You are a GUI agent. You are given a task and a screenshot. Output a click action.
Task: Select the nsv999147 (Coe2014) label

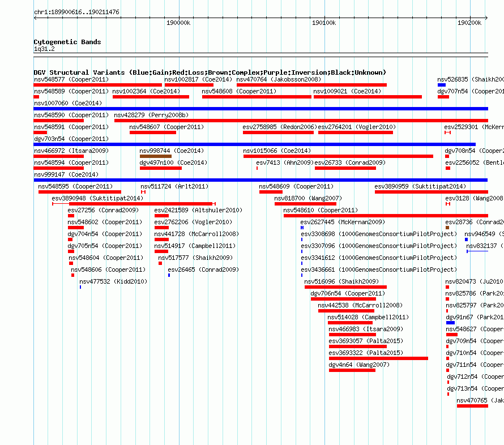[66, 174]
